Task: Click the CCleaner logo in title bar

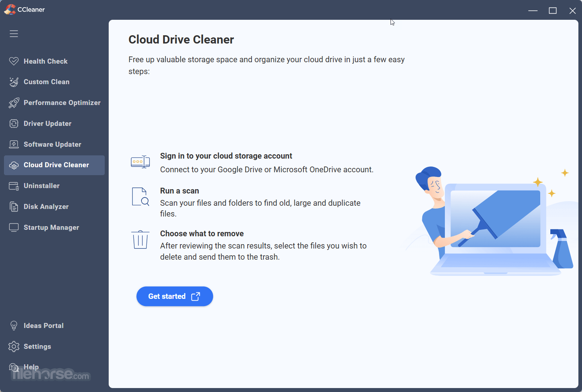Action: tap(10, 10)
